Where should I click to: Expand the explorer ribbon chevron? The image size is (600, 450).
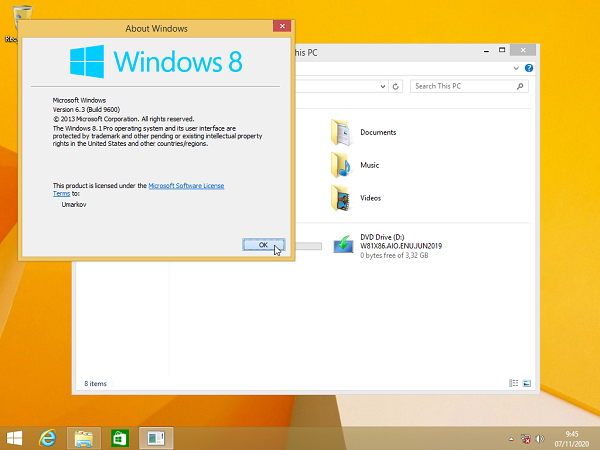518,67
